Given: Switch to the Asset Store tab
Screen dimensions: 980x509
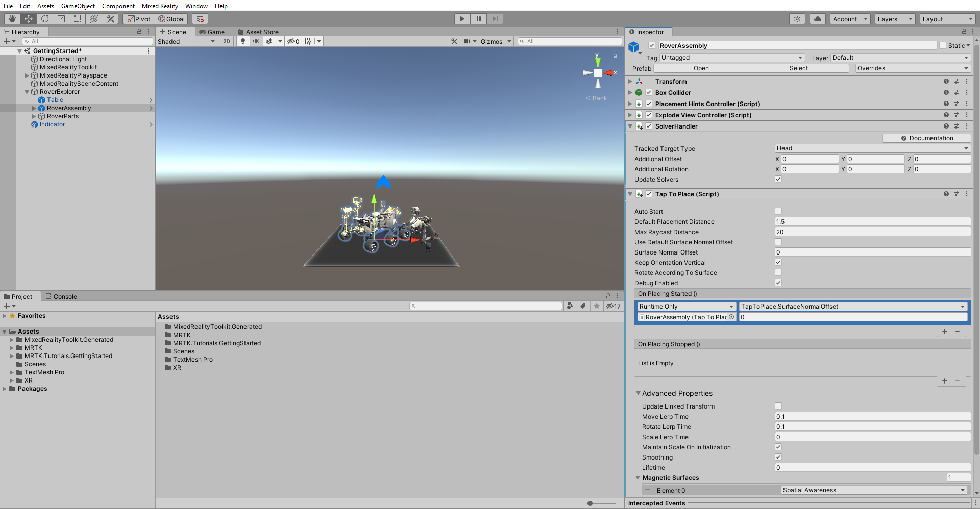Looking at the screenshot, I should click(x=259, y=32).
